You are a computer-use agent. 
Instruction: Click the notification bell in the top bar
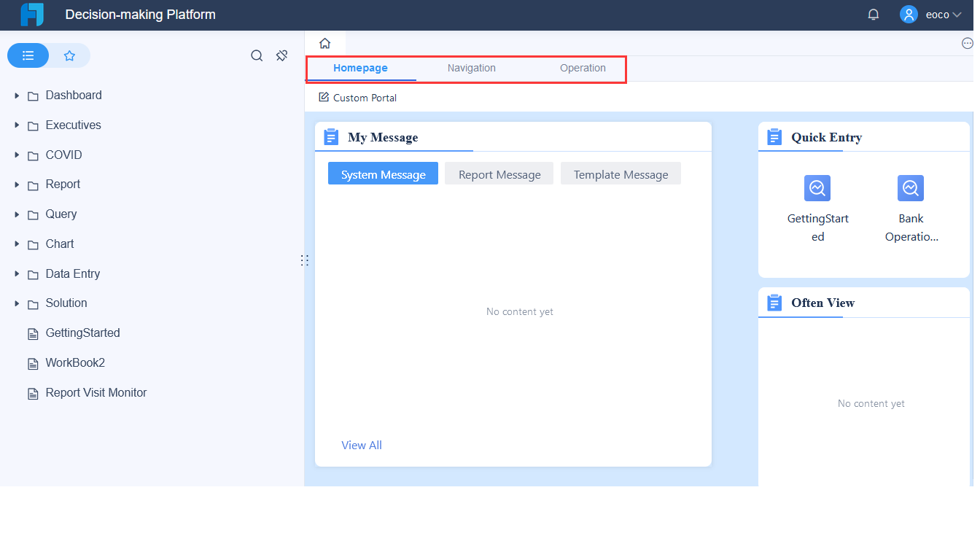(873, 14)
